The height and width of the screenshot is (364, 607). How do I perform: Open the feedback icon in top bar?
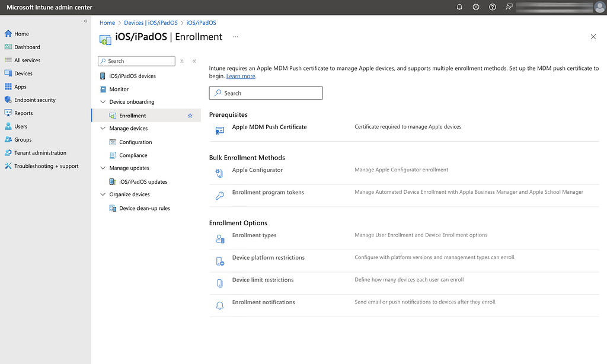(509, 7)
